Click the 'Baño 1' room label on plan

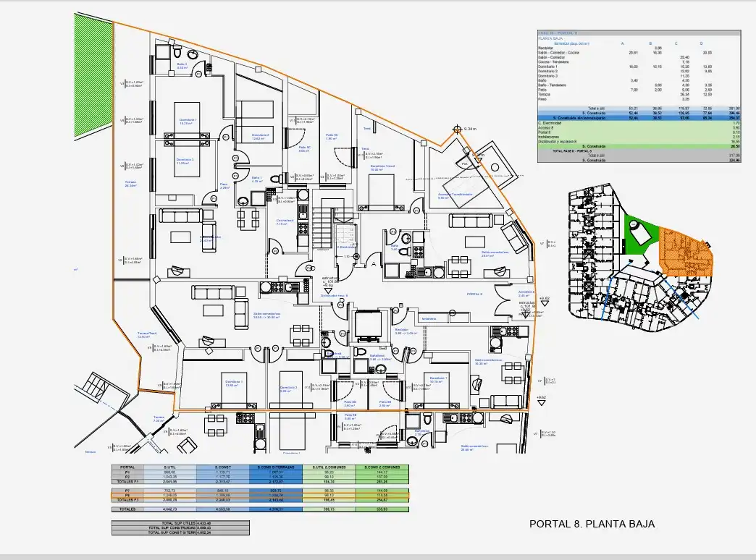(256, 179)
